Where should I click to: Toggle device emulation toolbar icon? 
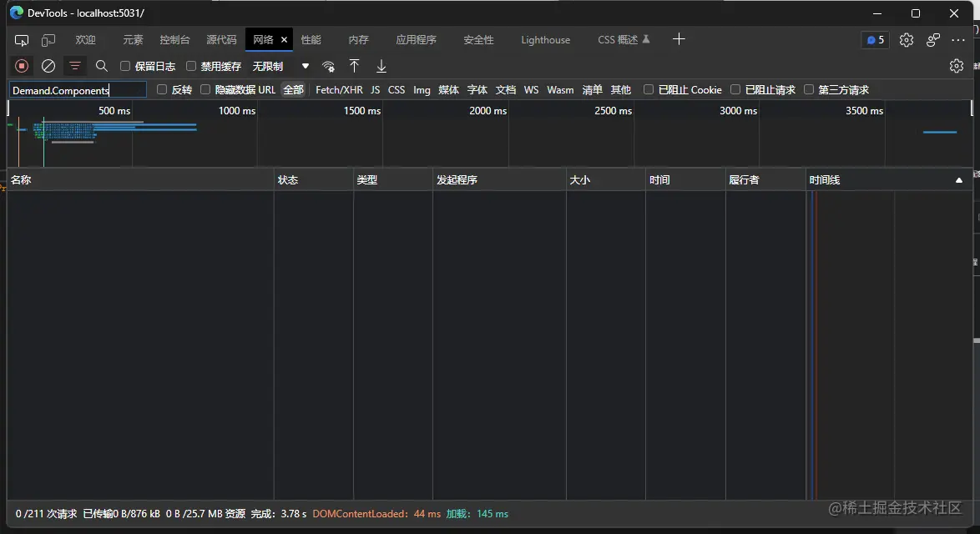click(48, 40)
